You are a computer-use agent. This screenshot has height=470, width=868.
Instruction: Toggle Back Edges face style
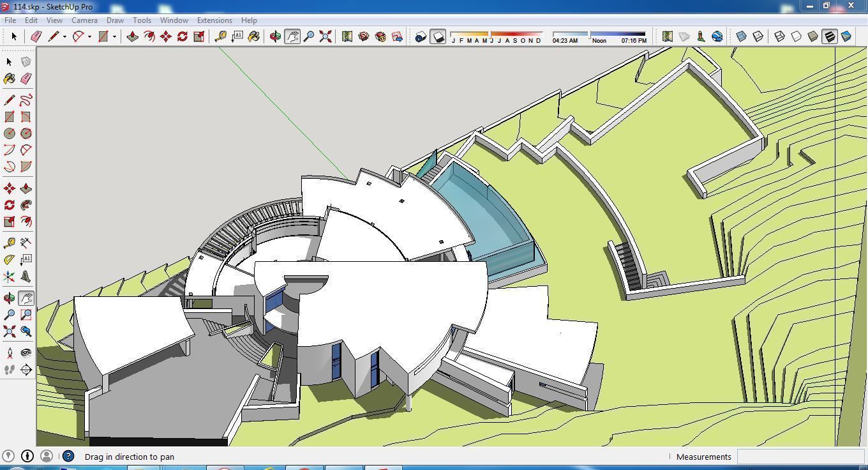pos(758,36)
